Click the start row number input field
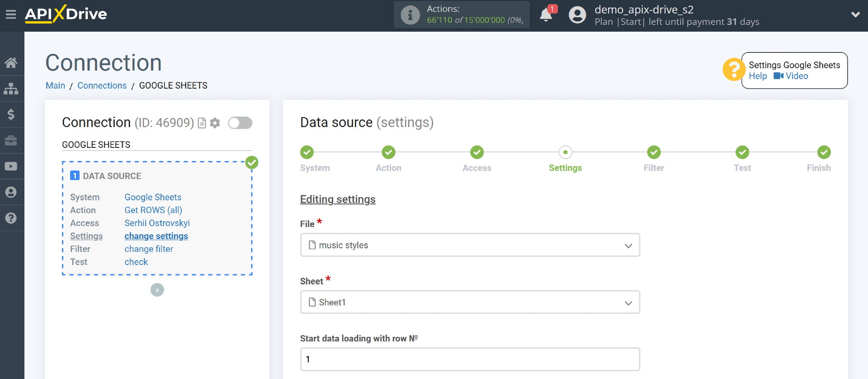The width and height of the screenshot is (868, 379). 470,359
